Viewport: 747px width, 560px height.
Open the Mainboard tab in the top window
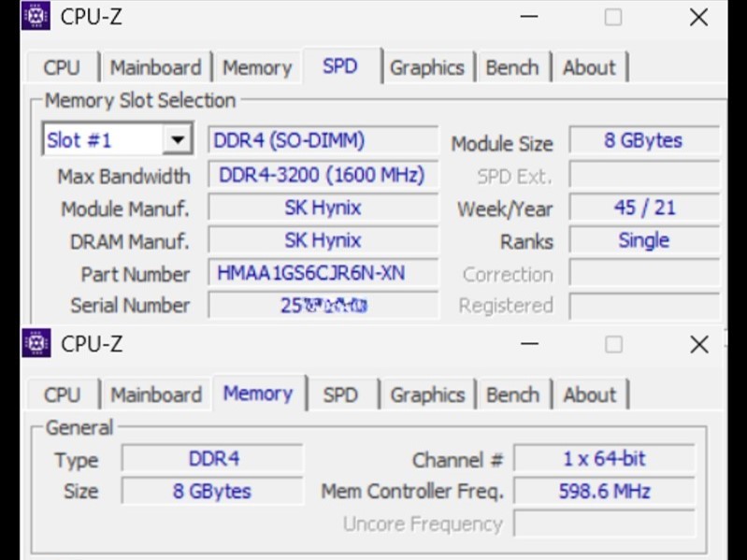(x=156, y=67)
